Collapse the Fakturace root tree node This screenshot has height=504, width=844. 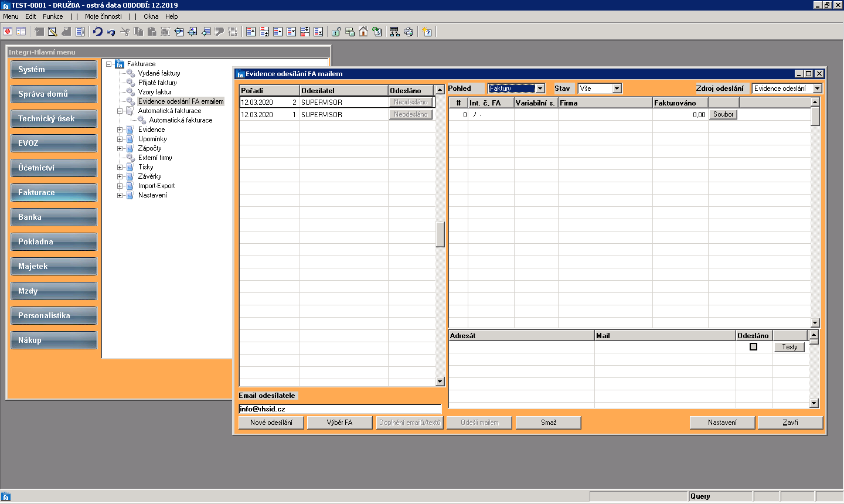[108, 64]
